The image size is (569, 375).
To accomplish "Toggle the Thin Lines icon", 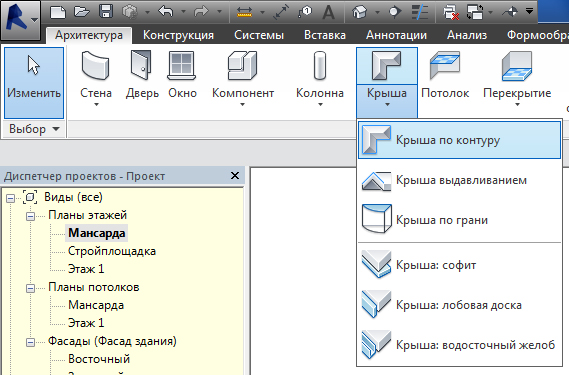I will (x=420, y=12).
